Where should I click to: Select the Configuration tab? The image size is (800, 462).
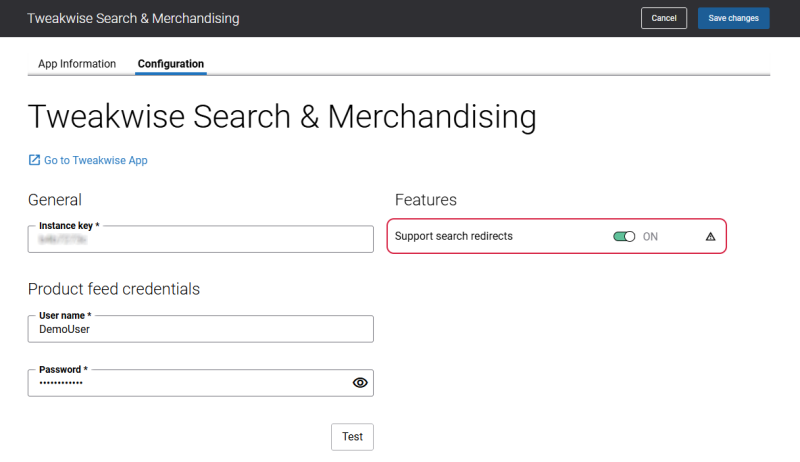pyautogui.click(x=171, y=64)
